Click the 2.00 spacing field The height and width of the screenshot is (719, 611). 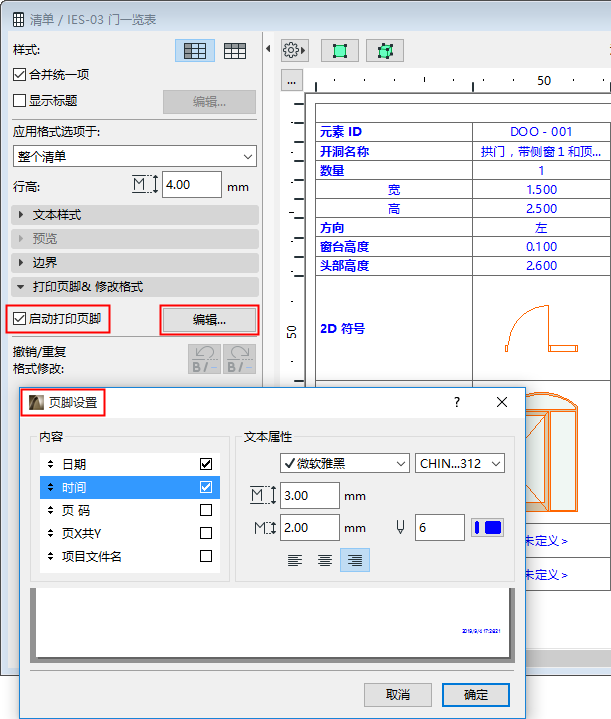click(310, 528)
